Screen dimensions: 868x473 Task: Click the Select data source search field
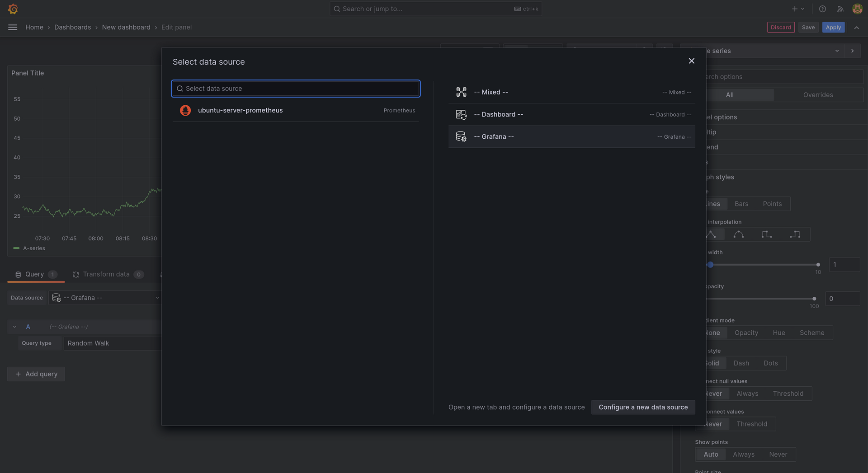pos(296,89)
